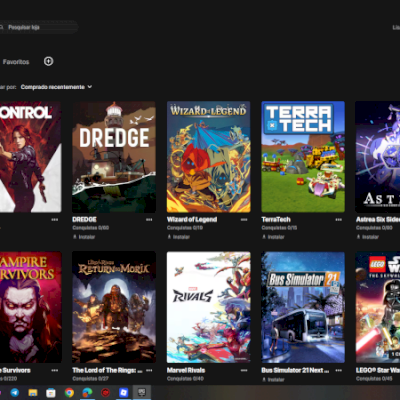Image resolution: width=400 pixels, height=400 pixels.
Task: Open Microsoft Store from the taskbar
Action: pos(51,393)
